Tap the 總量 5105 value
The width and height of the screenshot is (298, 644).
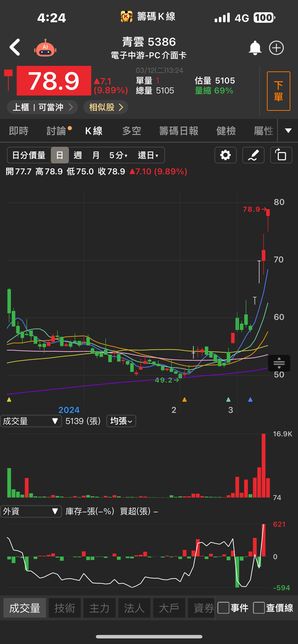pyautogui.click(x=155, y=90)
